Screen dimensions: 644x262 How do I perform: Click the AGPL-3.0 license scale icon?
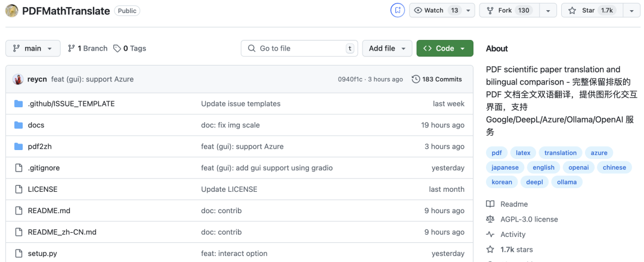coord(490,219)
